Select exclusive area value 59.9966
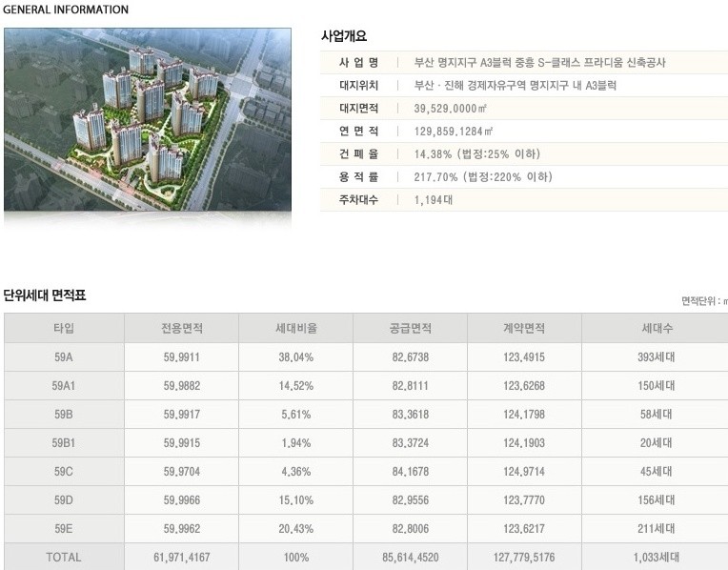 (182, 499)
